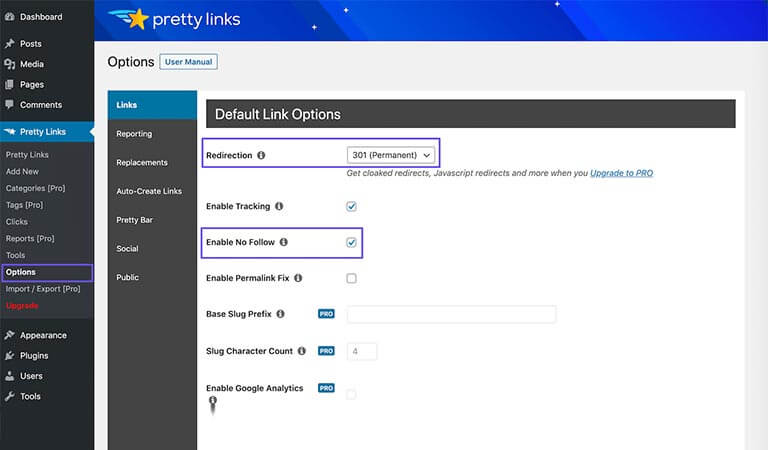Uncheck the Enable Tracking checkbox
This screenshot has width=768, height=450.
tap(351, 206)
